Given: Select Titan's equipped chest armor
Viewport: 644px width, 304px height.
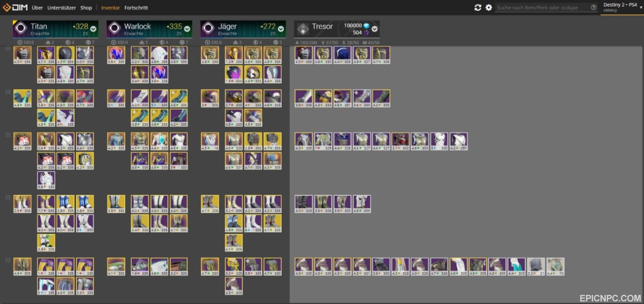Looking at the screenshot, I should (22, 141).
